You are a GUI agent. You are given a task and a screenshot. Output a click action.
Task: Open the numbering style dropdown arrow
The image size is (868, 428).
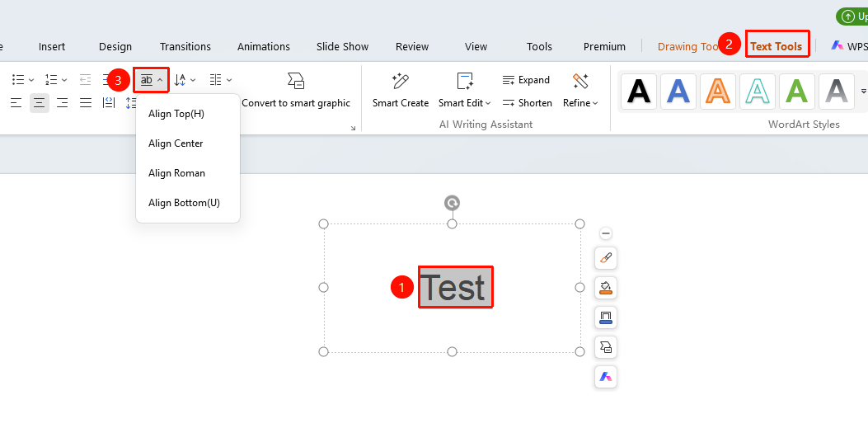tap(64, 80)
